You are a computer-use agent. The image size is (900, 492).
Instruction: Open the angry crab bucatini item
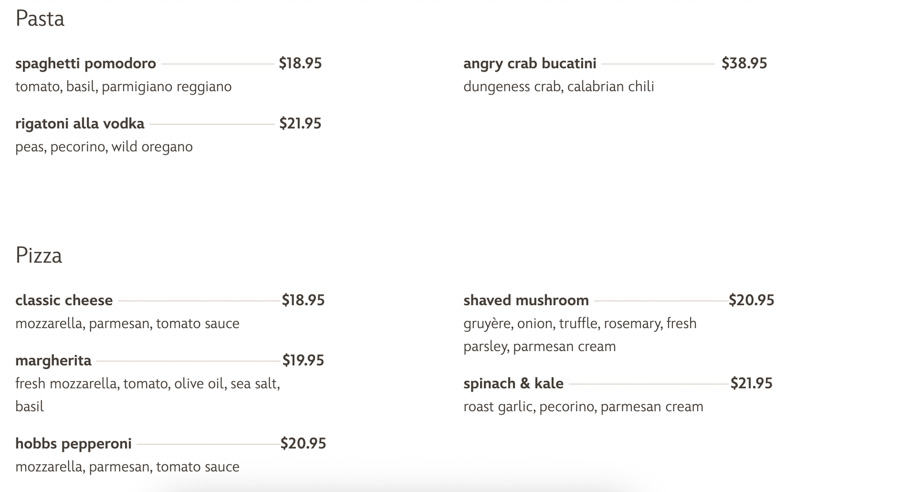coord(530,63)
